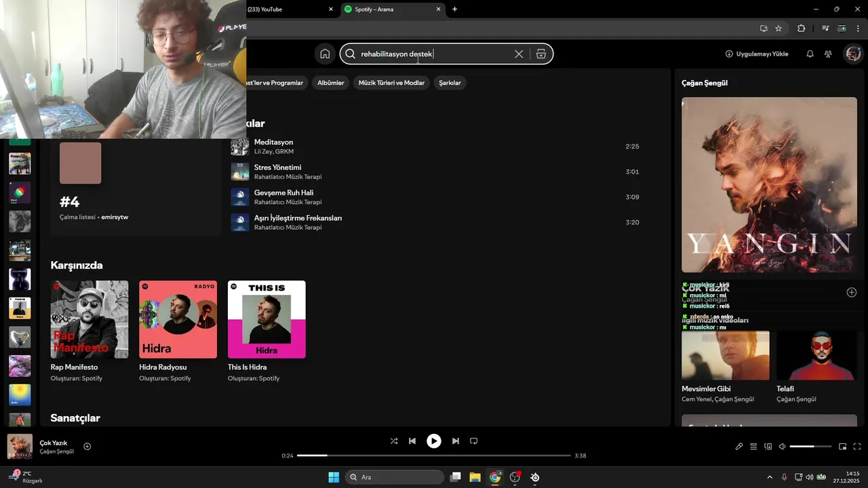Open Chrome profile avatar in toolbar

coord(842,28)
